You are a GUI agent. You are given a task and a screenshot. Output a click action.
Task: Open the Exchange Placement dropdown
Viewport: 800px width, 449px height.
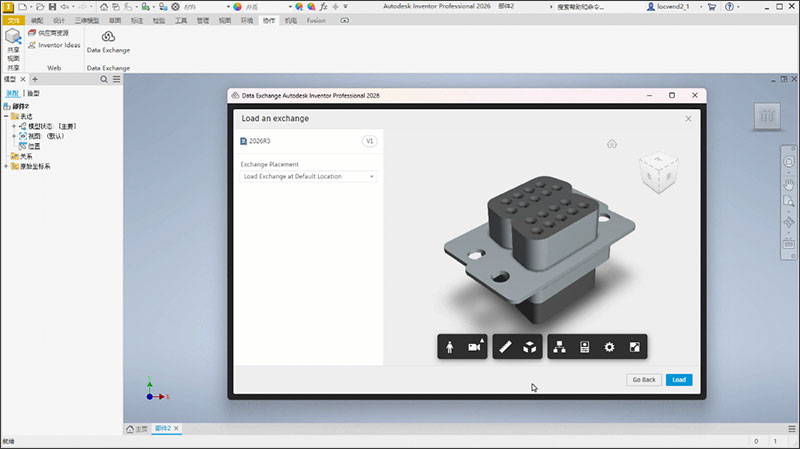pos(308,177)
